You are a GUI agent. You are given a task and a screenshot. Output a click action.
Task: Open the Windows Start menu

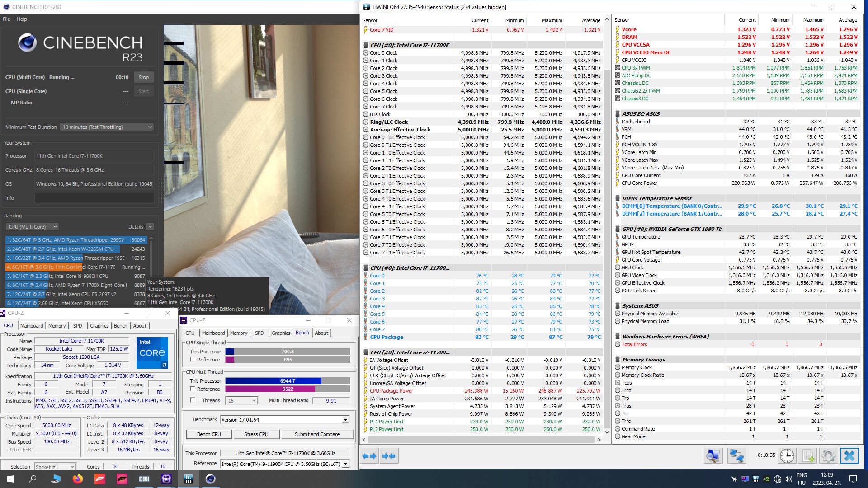pos(11,479)
